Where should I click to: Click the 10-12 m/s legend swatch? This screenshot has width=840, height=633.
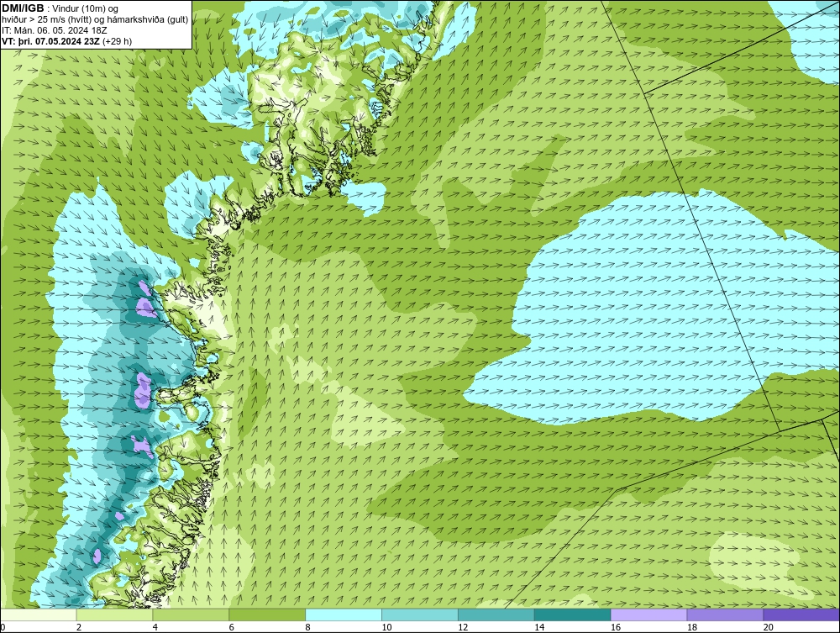420,615
